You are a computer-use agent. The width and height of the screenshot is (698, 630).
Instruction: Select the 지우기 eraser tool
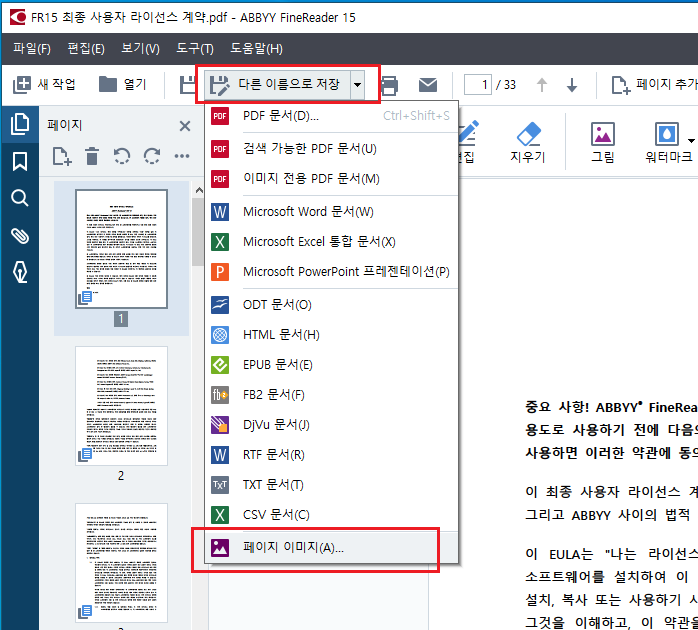coord(528,142)
